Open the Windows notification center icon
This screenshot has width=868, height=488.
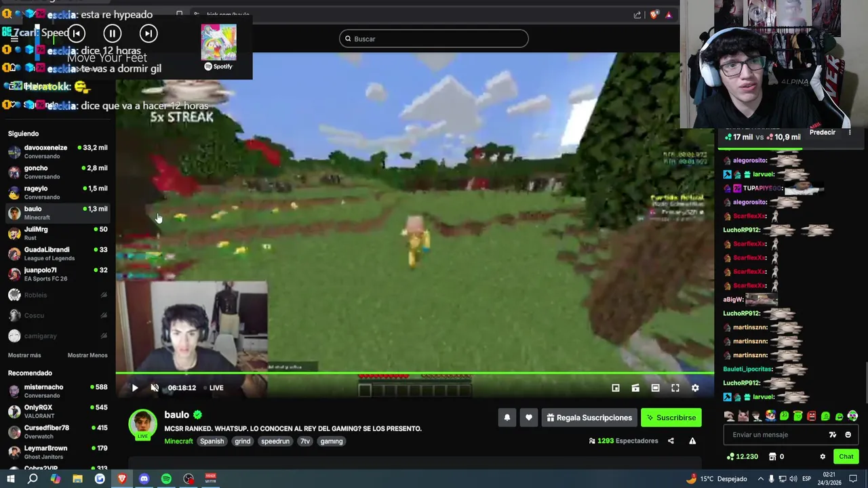(x=853, y=479)
